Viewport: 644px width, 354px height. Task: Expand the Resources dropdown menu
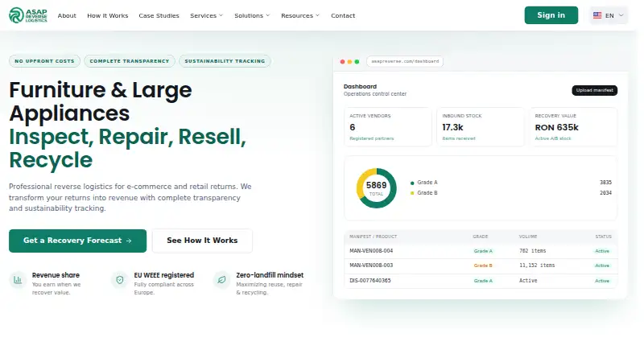[x=299, y=15]
